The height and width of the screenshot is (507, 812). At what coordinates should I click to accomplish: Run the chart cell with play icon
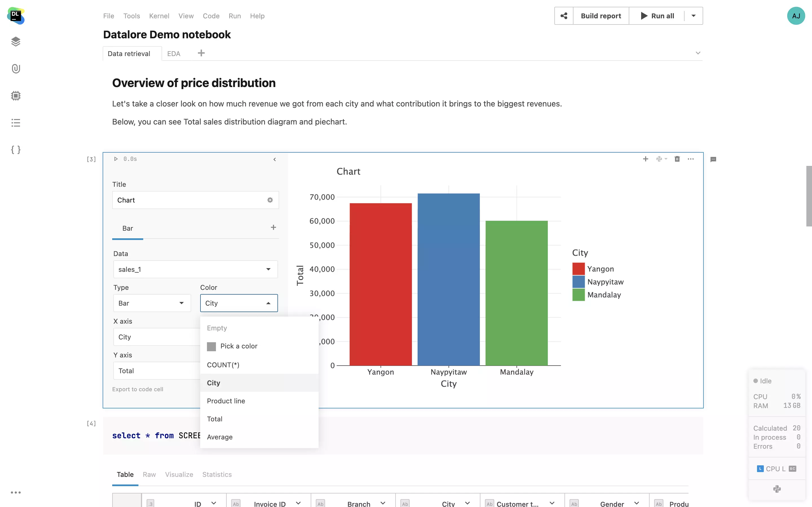pyautogui.click(x=116, y=159)
